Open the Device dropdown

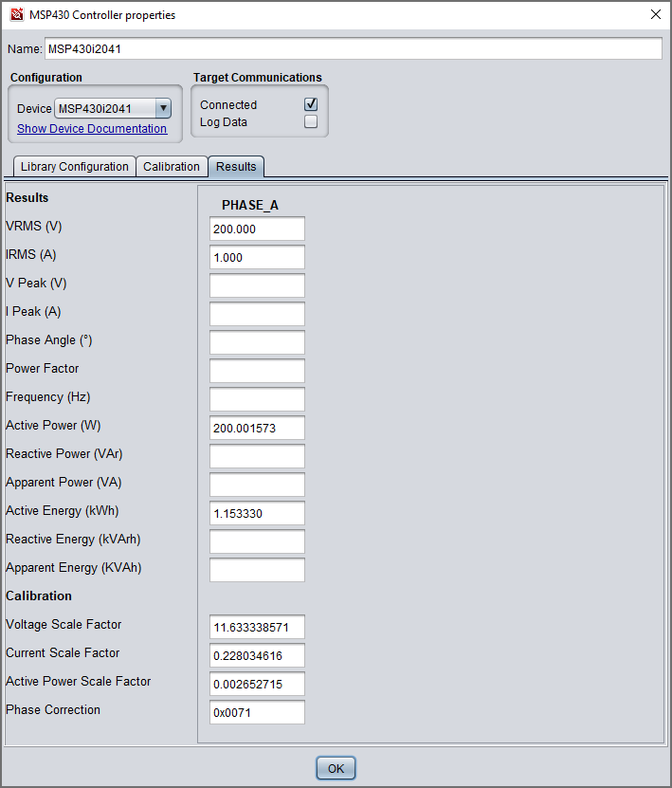(113, 108)
